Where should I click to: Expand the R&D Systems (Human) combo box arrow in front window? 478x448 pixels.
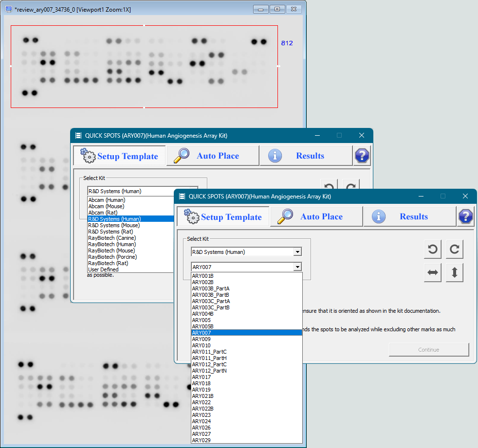pos(297,252)
